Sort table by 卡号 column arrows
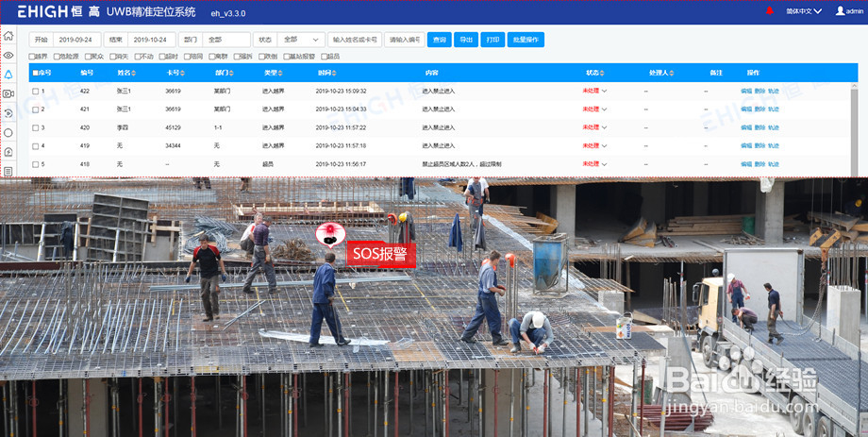The width and height of the screenshot is (868, 437). pyautogui.click(x=183, y=73)
